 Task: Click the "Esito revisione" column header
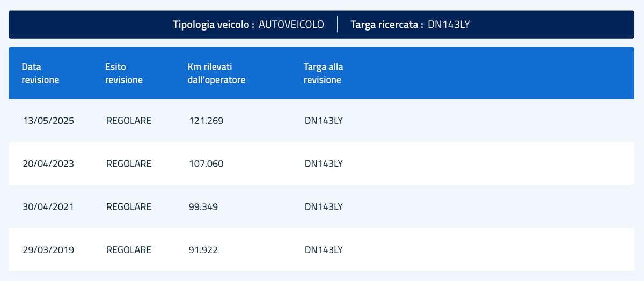click(x=123, y=73)
